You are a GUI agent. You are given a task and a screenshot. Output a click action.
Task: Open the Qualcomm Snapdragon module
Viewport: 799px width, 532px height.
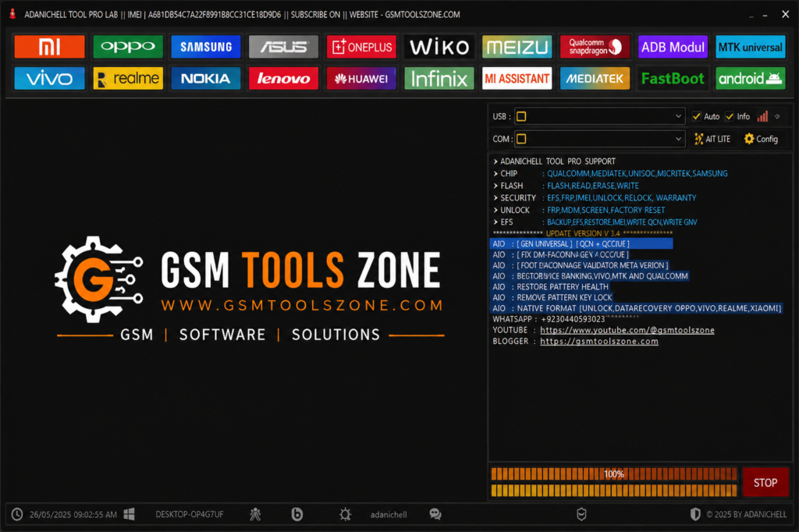click(x=595, y=47)
